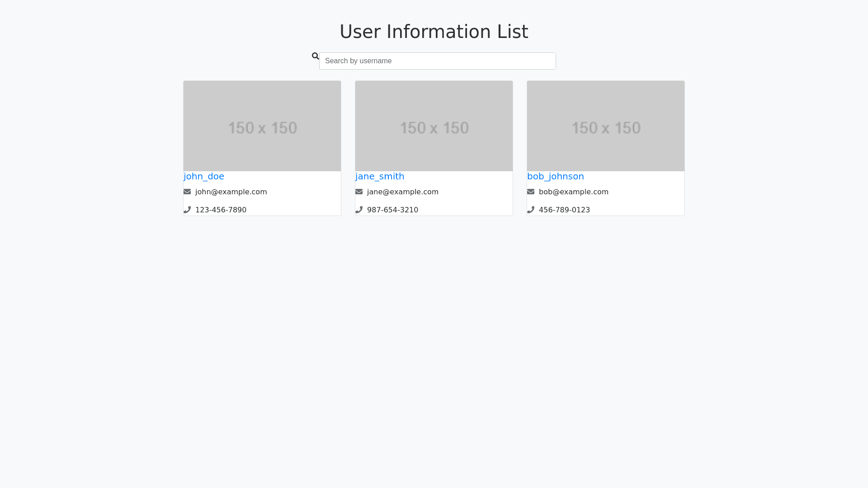The image size is (868, 488).
Task: Open the jane_smith profile link
Action: tap(380, 176)
